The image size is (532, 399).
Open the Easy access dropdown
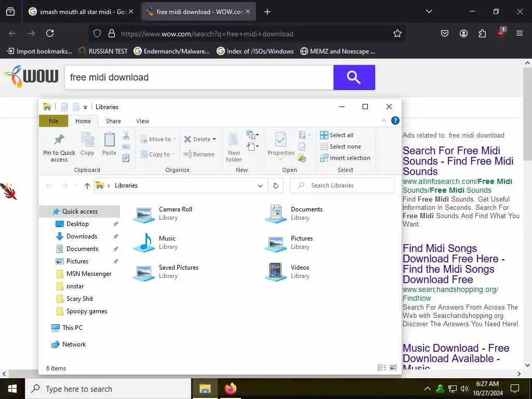253,147
